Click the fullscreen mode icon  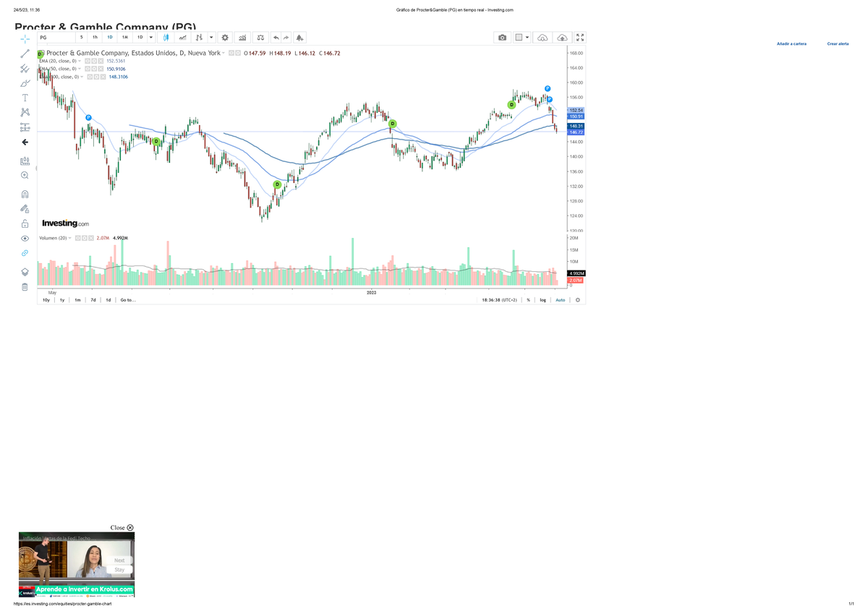580,38
